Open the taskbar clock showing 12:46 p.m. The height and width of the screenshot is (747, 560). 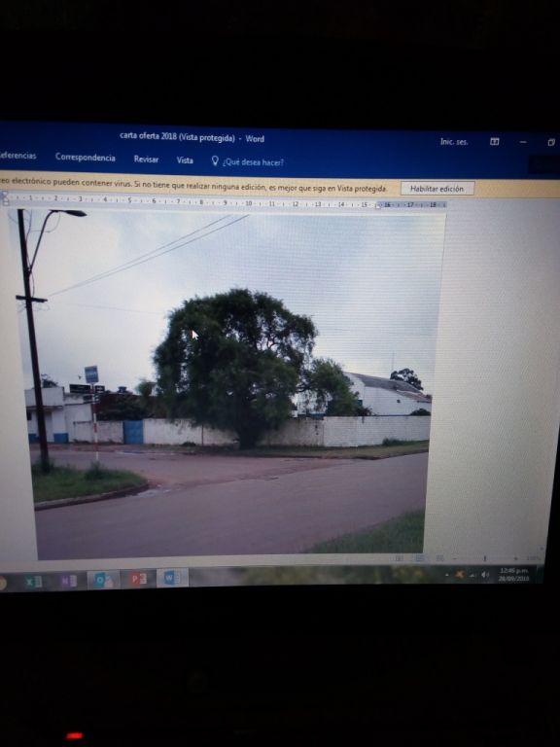point(513,574)
